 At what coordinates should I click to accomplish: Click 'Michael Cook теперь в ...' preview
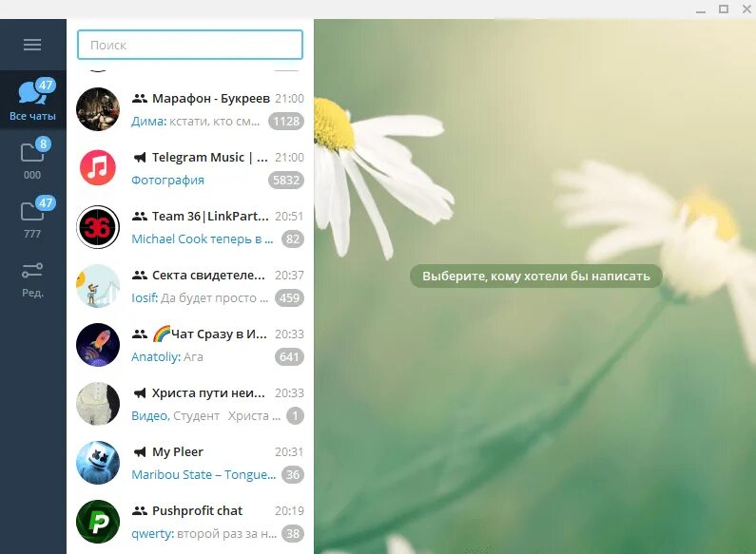202,239
